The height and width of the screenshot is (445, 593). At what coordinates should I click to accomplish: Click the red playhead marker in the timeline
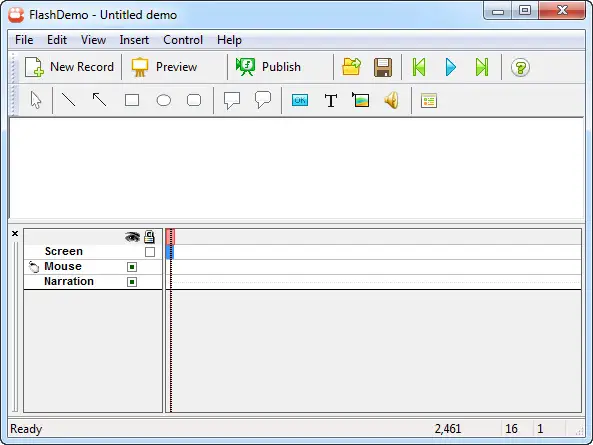[x=170, y=237]
